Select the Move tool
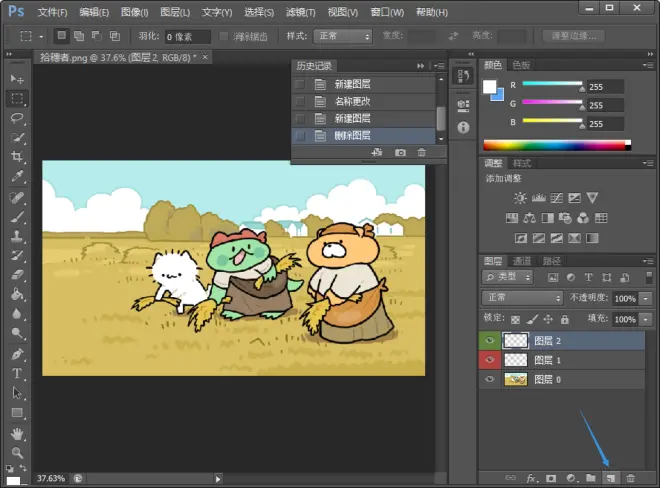This screenshot has width=660, height=488. (17, 79)
